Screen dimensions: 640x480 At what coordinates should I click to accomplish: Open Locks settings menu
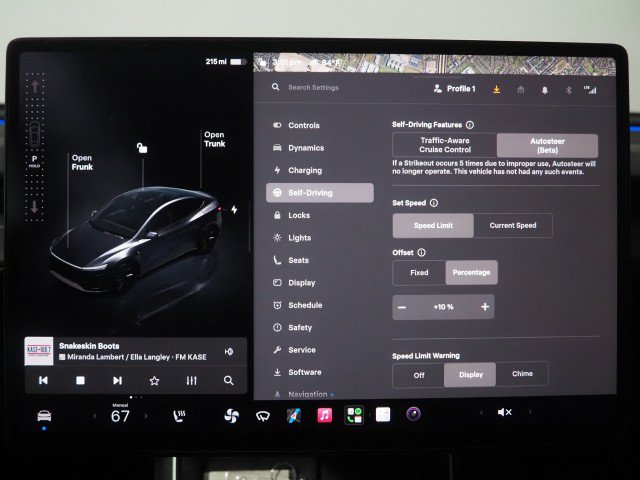(320, 215)
